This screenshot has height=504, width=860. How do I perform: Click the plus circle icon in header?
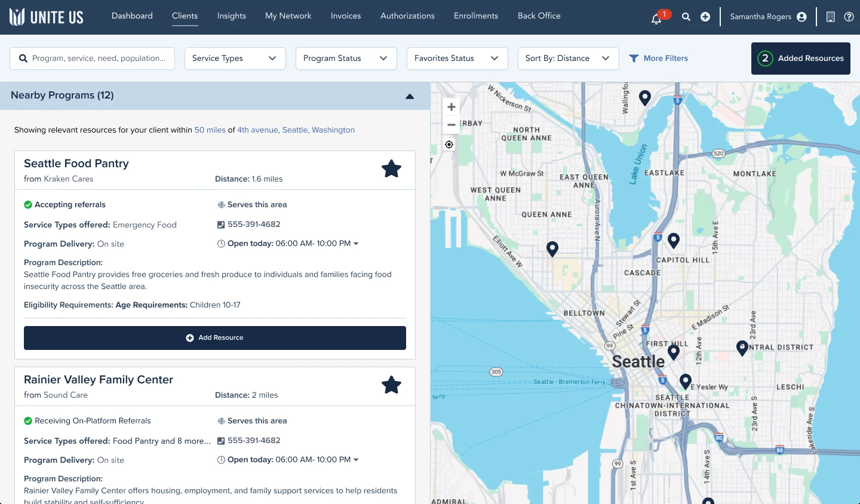click(x=705, y=17)
